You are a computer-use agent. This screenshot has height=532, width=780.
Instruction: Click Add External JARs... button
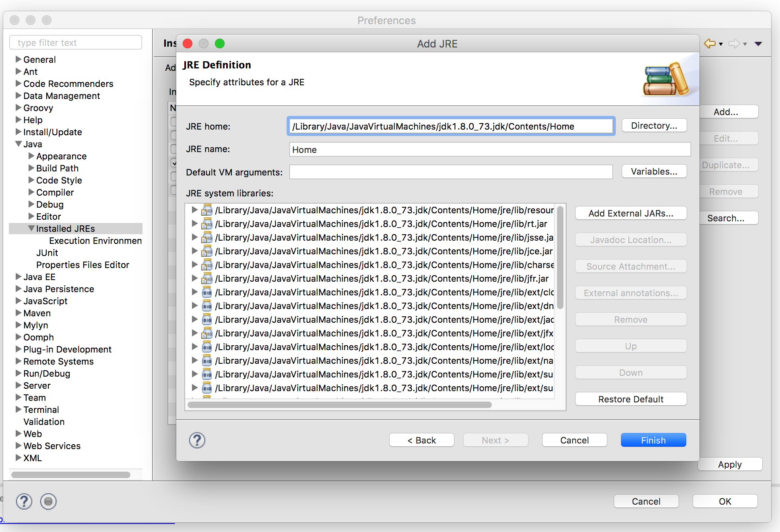[x=631, y=213]
